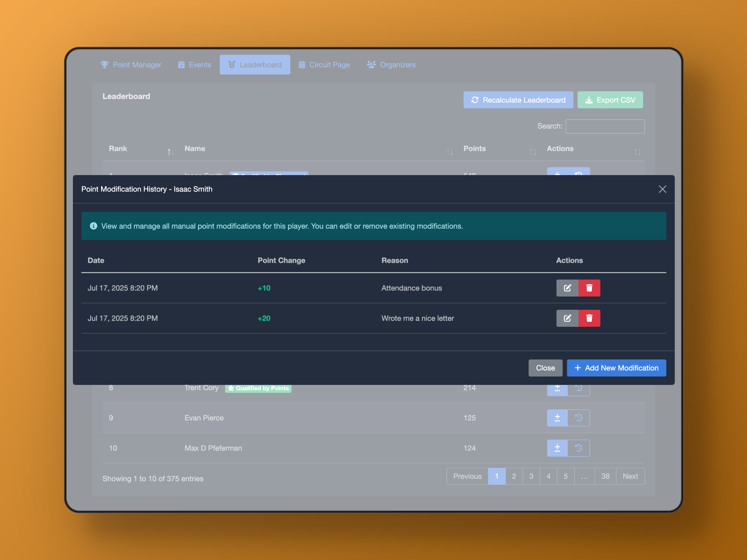Delete the 'Wrote me a nice letter' entry
The height and width of the screenshot is (560, 747).
click(x=589, y=318)
